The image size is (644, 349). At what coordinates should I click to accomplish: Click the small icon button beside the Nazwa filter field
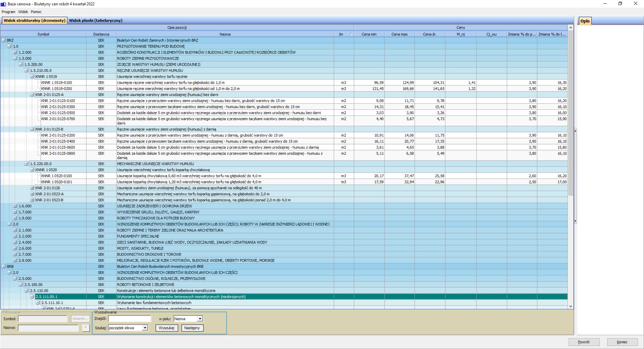pyautogui.click(x=86, y=328)
